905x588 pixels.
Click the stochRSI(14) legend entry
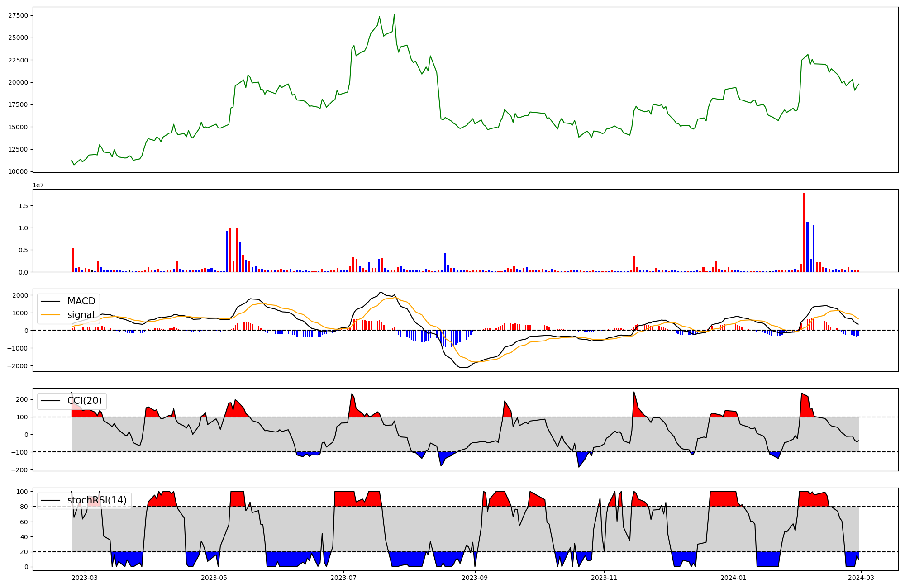pos(96,500)
